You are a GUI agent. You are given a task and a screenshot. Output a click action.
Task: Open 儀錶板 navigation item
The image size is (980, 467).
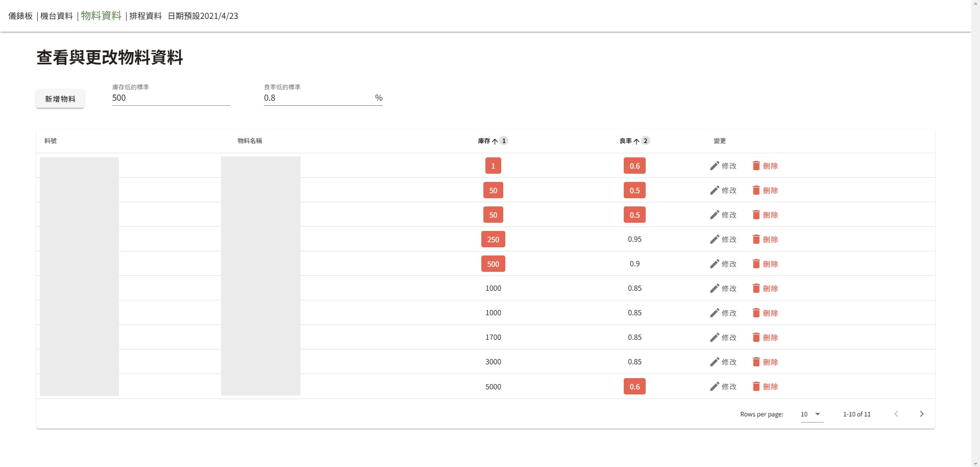tap(20, 16)
